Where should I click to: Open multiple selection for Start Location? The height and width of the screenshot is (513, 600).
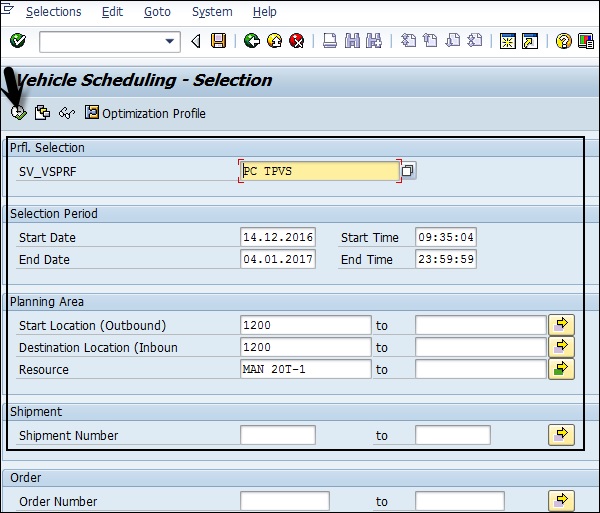[561, 325]
